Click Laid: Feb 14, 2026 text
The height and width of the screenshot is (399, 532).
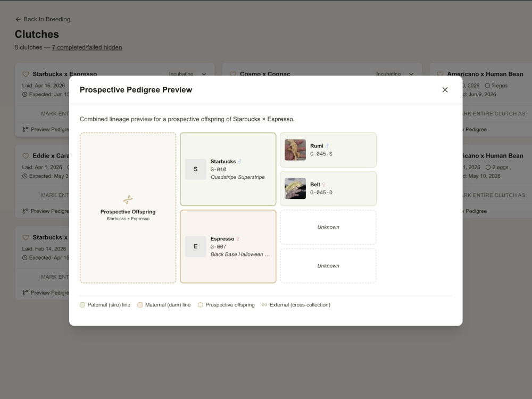point(44,248)
